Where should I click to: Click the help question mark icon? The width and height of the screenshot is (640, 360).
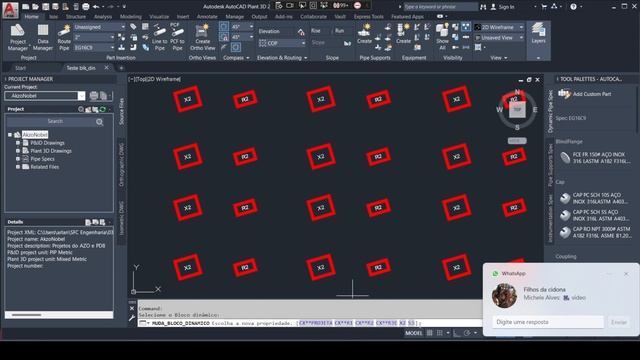[x=573, y=7]
